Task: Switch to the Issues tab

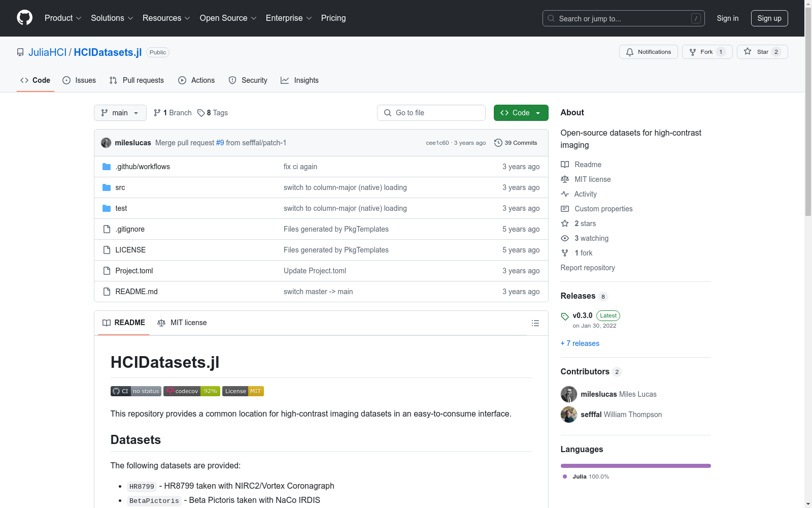Action: click(79, 80)
